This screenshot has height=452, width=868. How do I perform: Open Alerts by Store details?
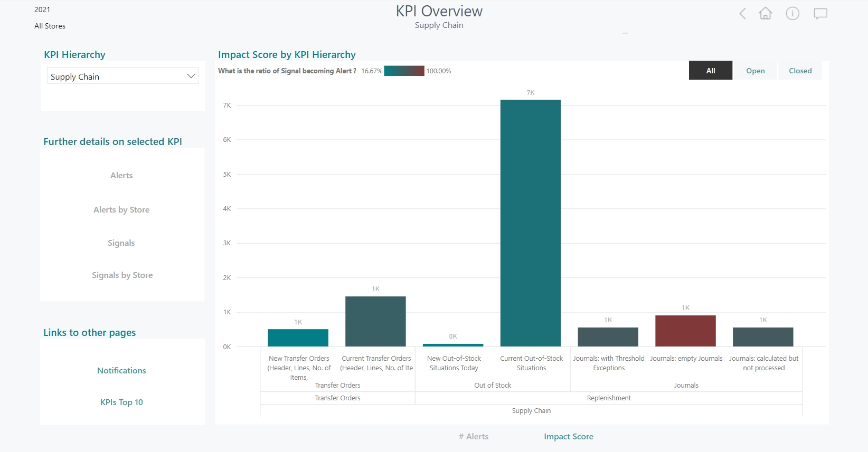pyautogui.click(x=121, y=210)
